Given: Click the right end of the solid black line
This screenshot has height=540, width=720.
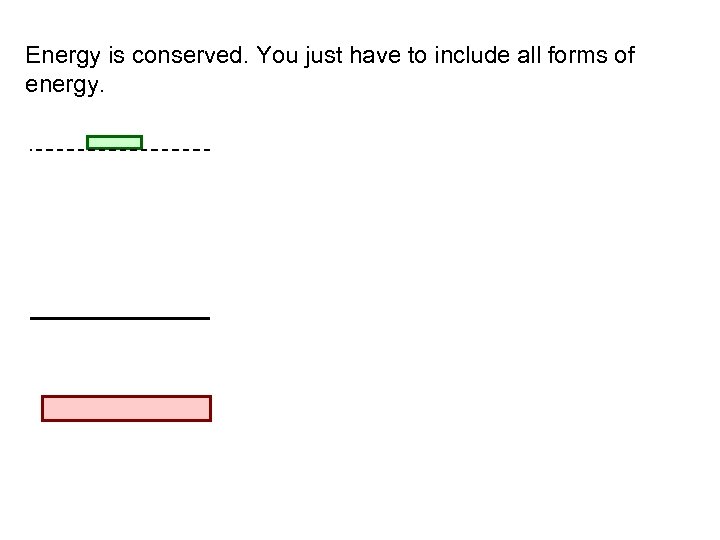Looking at the screenshot, I should pyautogui.click(x=207, y=317).
